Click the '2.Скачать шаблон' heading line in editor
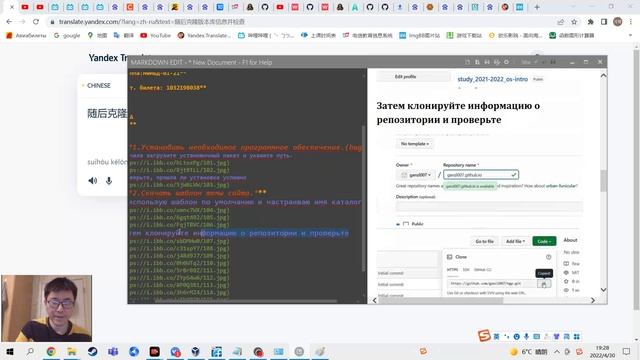The image size is (640, 360). pos(198,193)
